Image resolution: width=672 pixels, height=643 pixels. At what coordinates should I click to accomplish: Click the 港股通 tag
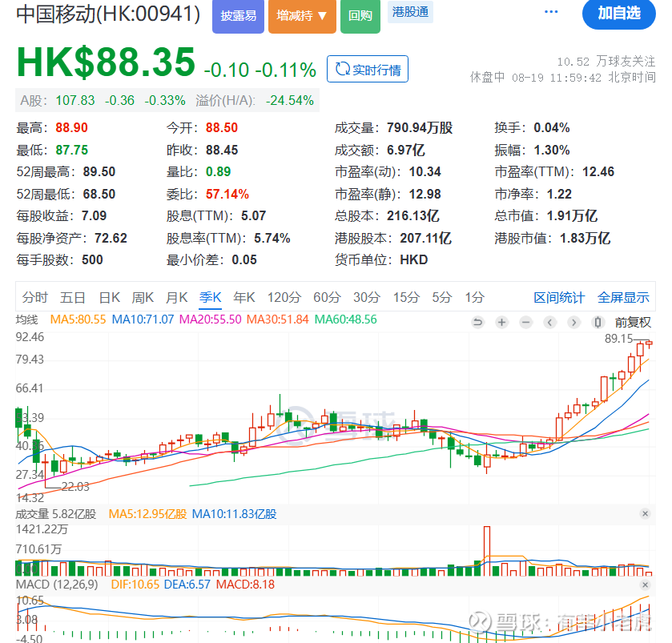(411, 12)
